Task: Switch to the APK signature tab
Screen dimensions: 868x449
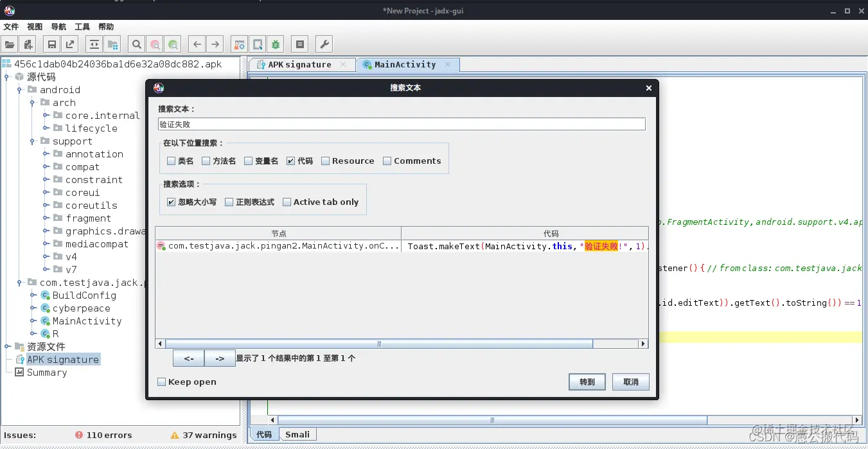Action: (x=301, y=64)
